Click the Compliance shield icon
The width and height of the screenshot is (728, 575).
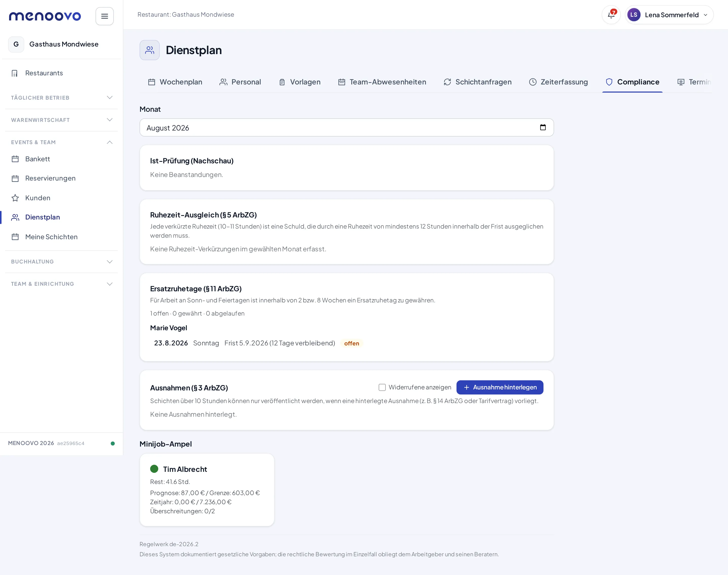click(609, 82)
